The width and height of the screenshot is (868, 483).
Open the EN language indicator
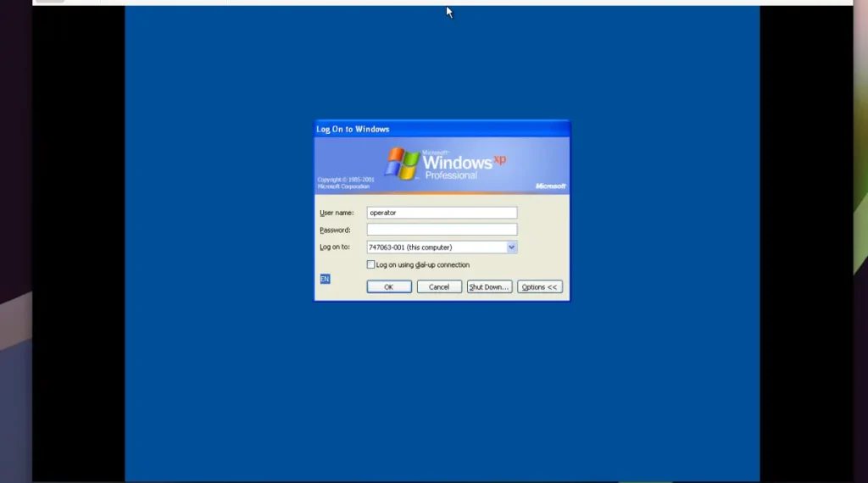325,279
